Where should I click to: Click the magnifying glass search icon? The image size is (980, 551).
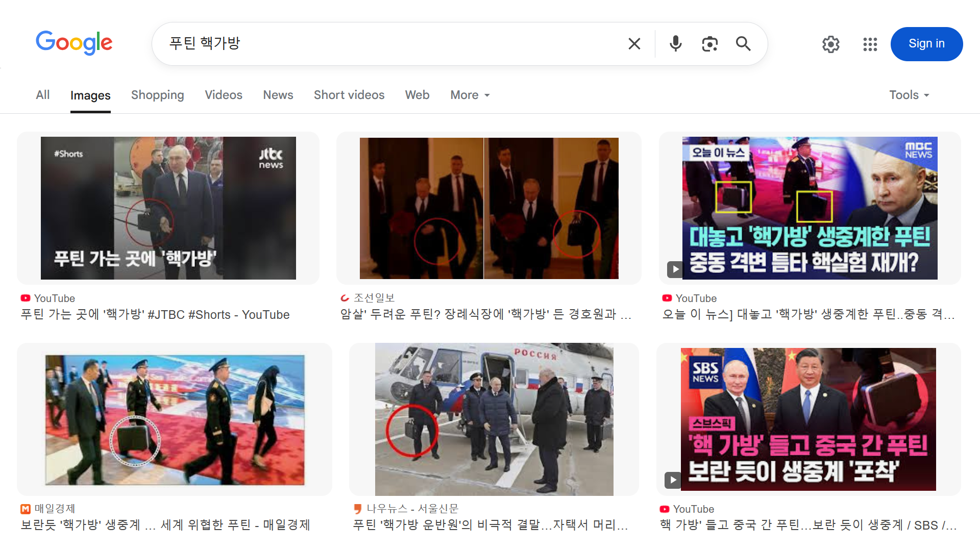coord(743,44)
